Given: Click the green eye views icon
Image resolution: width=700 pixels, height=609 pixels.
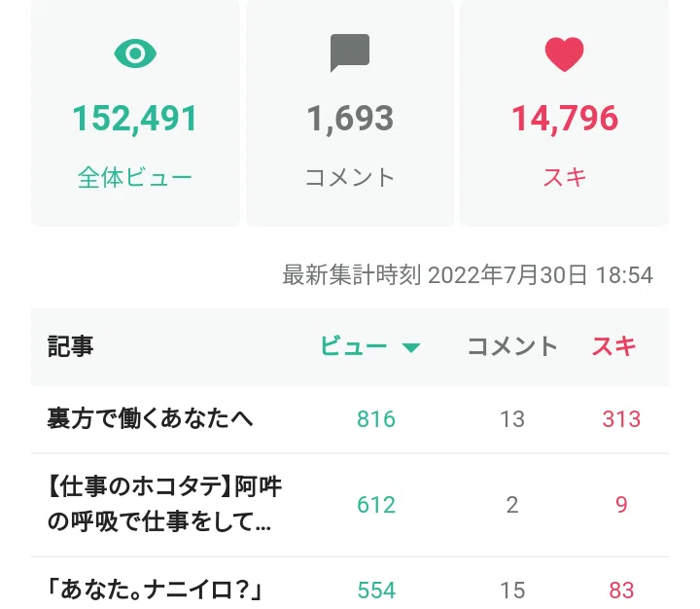Looking at the screenshot, I should tap(135, 54).
